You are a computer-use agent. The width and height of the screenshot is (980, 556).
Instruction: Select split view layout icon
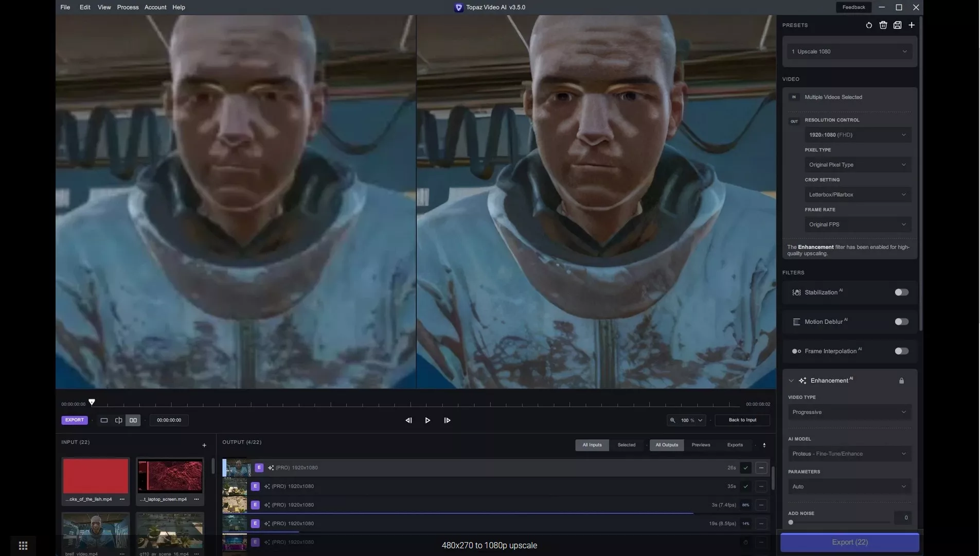[x=118, y=421]
